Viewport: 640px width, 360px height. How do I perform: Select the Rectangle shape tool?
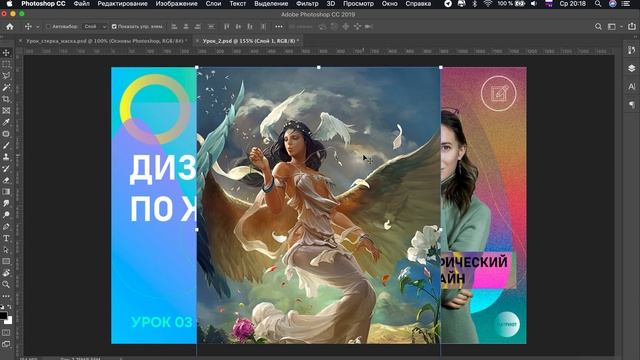6,261
